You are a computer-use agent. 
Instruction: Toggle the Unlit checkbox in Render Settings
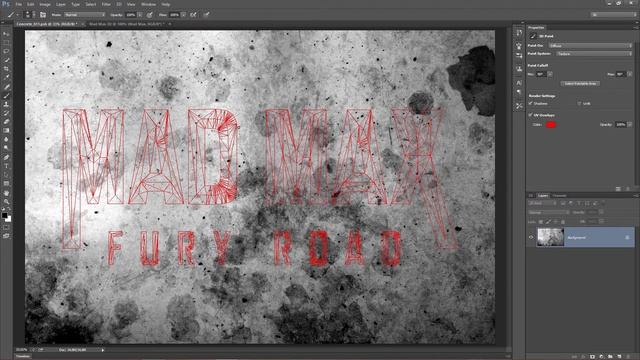pyautogui.click(x=579, y=104)
